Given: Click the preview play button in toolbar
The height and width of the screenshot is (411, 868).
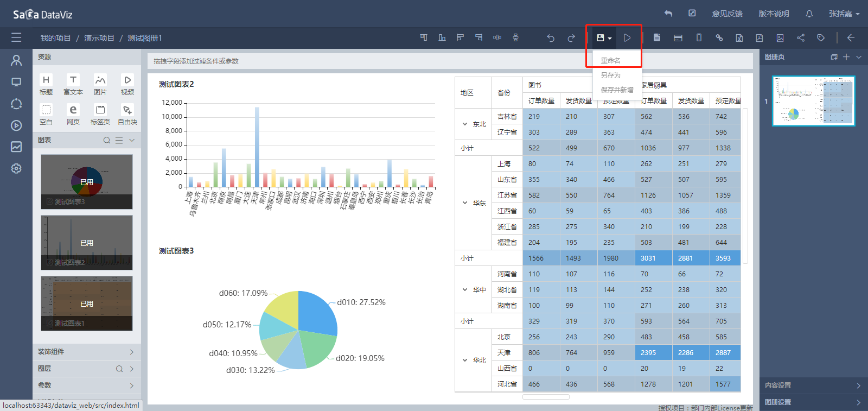Looking at the screenshot, I should (x=627, y=38).
